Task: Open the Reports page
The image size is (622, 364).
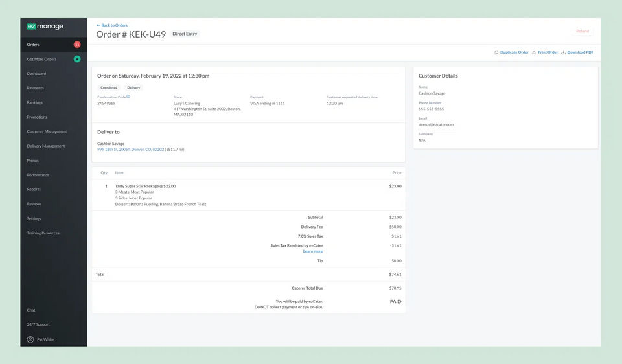Action: click(34, 190)
